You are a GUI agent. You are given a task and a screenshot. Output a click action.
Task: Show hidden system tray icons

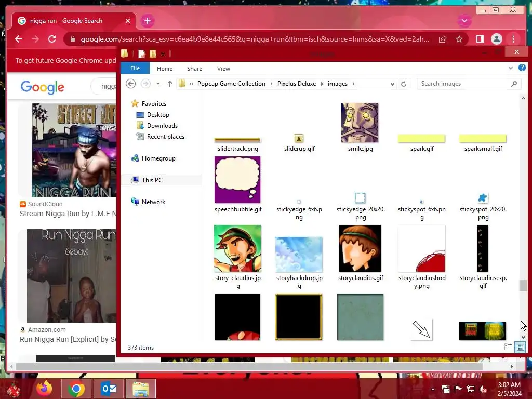(x=433, y=389)
